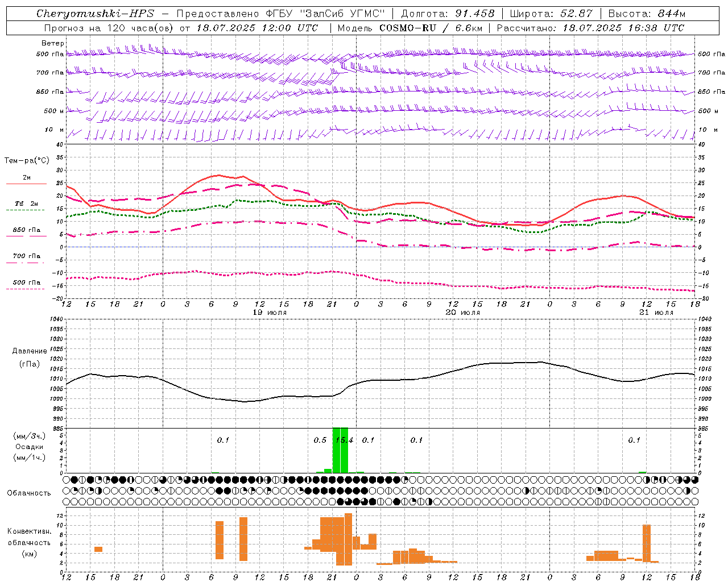The height and width of the screenshot is (582, 728).
Task: Click the Td 2м legend label
Action: point(27,203)
